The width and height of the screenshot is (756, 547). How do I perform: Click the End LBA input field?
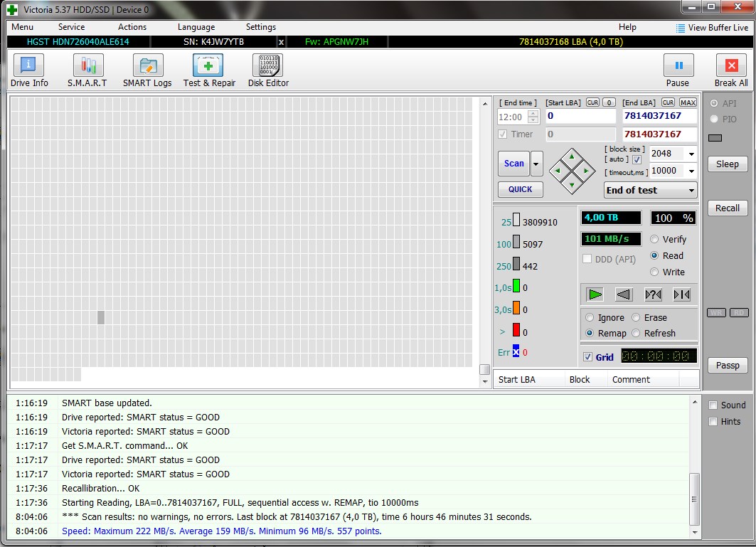click(659, 116)
